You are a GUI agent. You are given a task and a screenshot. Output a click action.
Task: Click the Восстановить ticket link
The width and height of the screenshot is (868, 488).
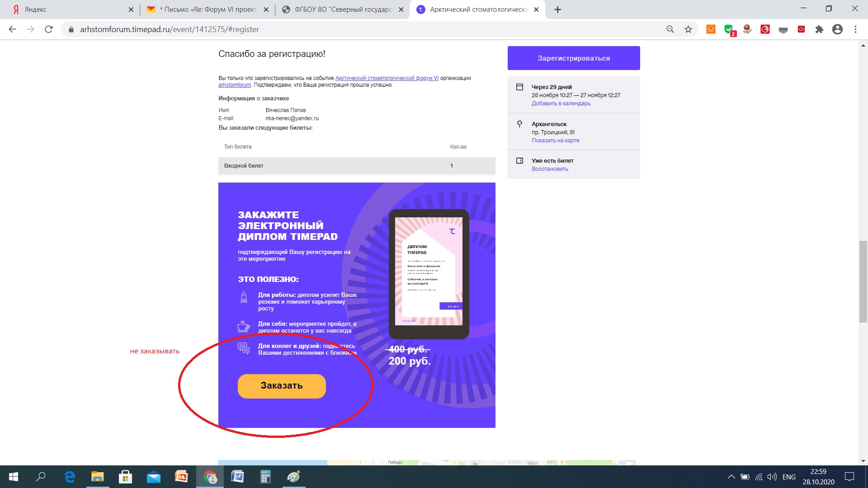[x=550, y=169]
